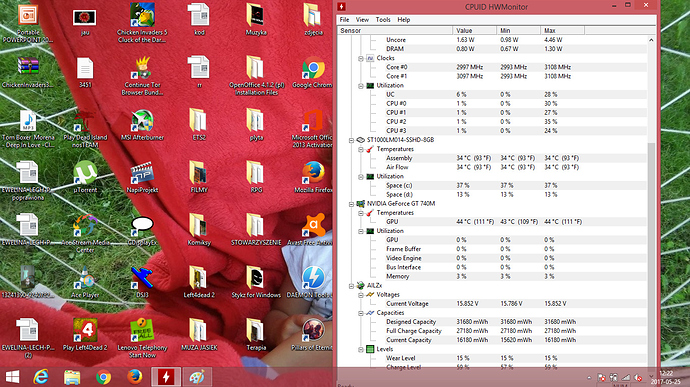Open the Pillars of Eternity shortcut
690x387 pixels.
[x=313, y=335]
